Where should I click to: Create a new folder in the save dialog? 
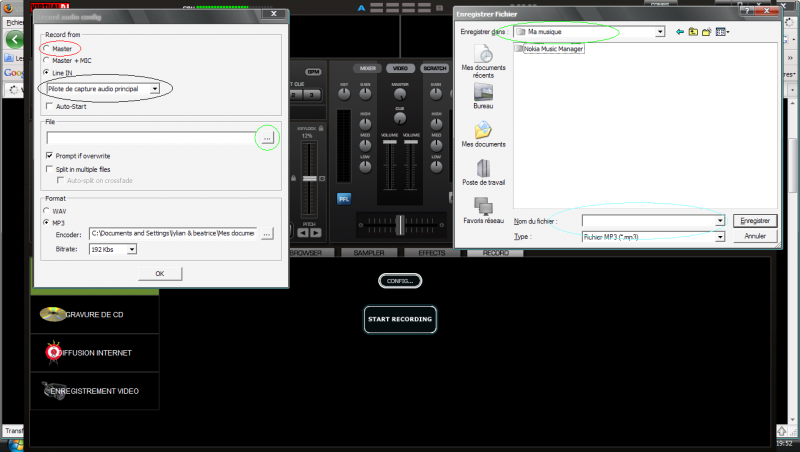707,32
